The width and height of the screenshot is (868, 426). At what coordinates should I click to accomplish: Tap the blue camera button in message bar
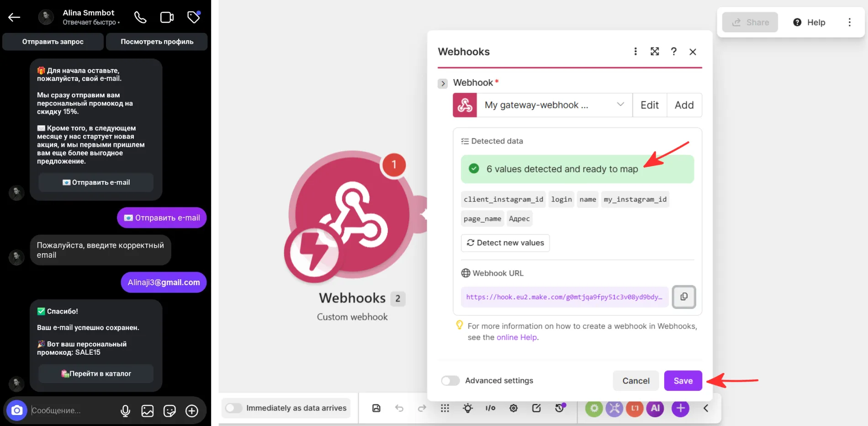[x=17, y=410]
